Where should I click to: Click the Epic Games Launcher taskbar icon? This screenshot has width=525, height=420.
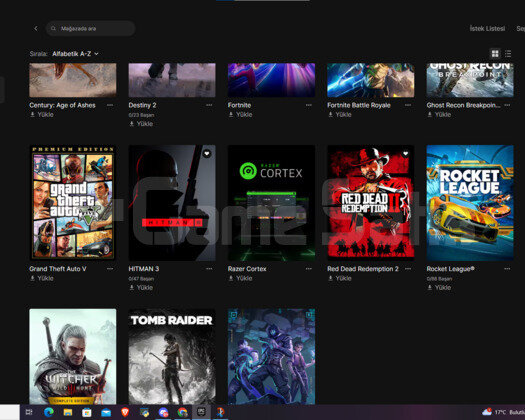pyautogui.click(x=201, y=412)
